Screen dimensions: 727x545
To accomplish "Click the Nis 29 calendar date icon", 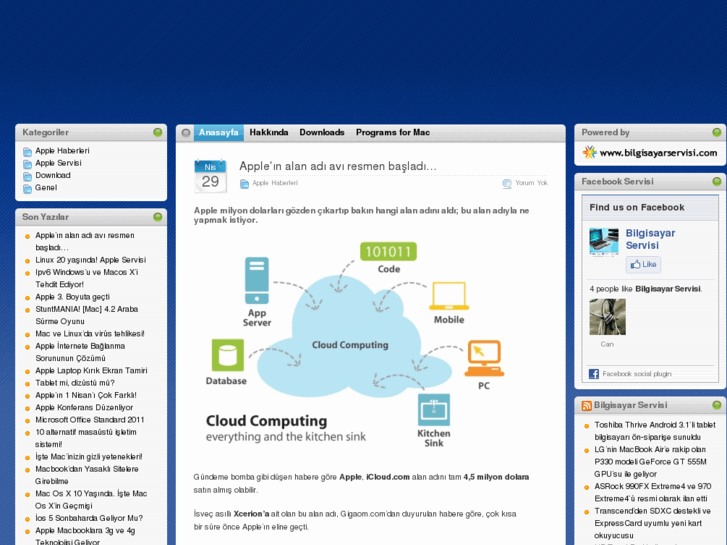I will point(210,176).
